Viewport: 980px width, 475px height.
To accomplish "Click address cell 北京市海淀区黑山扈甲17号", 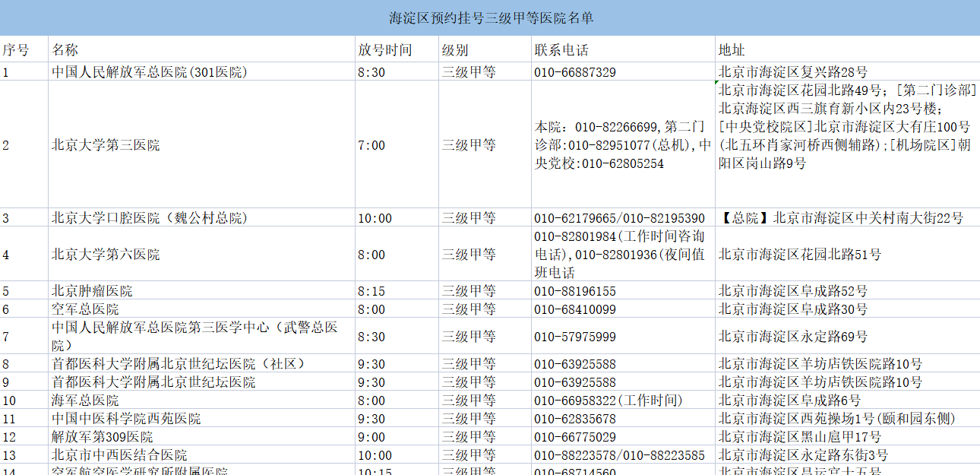I will tap(800, 437).
